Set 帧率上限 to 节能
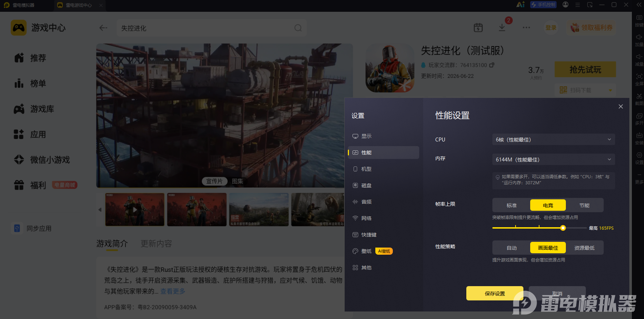This screenshot has height=319, width=644. (x=584, y=205)
